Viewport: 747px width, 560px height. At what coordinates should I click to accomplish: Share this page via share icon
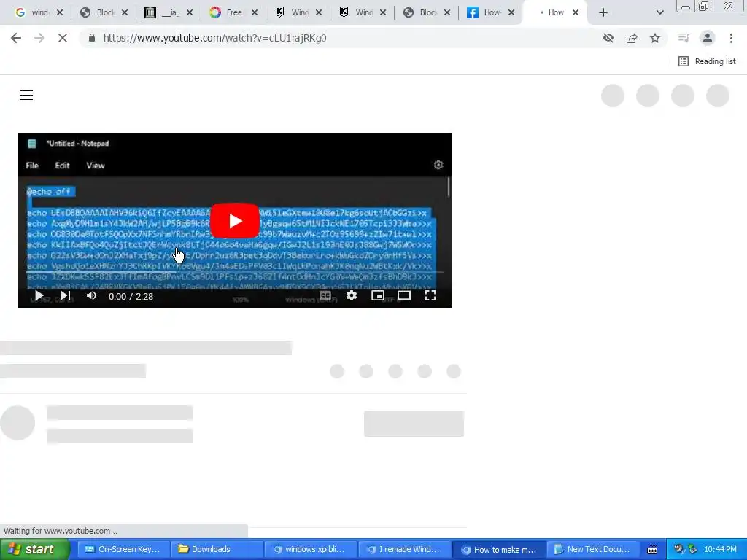pos(632,38)
